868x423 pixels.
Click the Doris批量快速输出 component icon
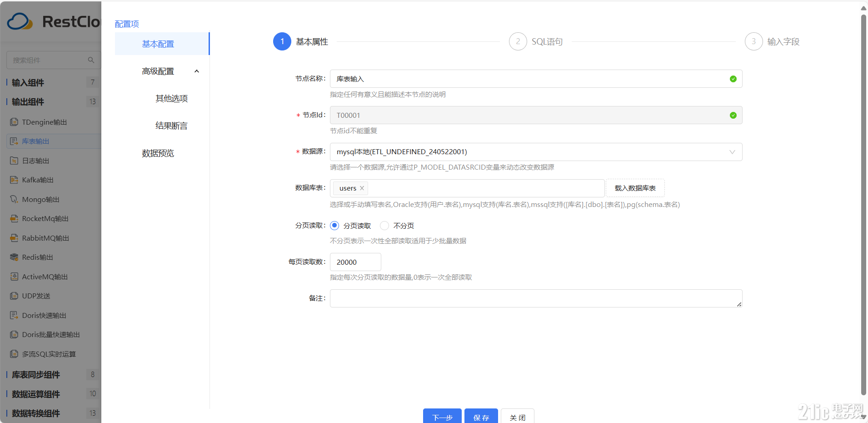point(14,334)
